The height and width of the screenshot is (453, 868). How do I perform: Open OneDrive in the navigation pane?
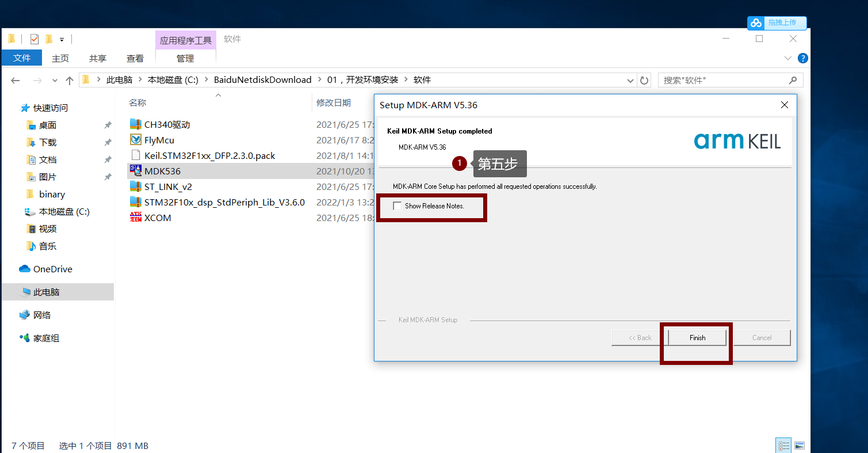click(52, 269)
